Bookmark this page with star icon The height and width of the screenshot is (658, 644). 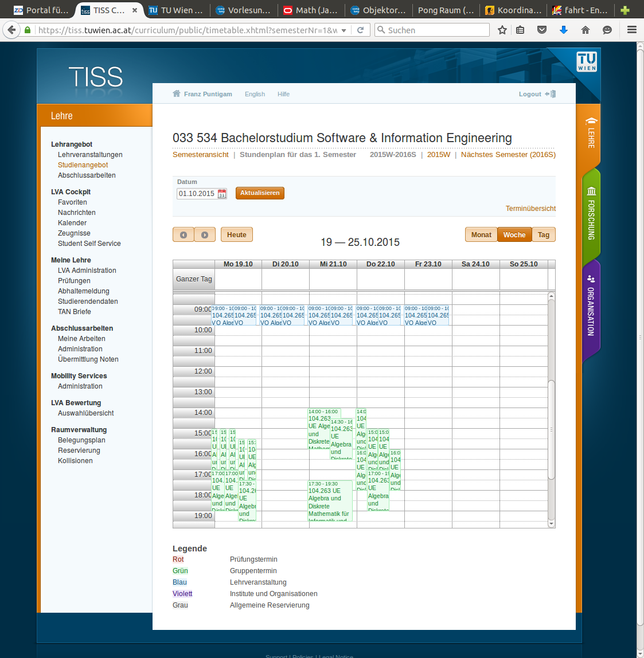click(502, 30)
